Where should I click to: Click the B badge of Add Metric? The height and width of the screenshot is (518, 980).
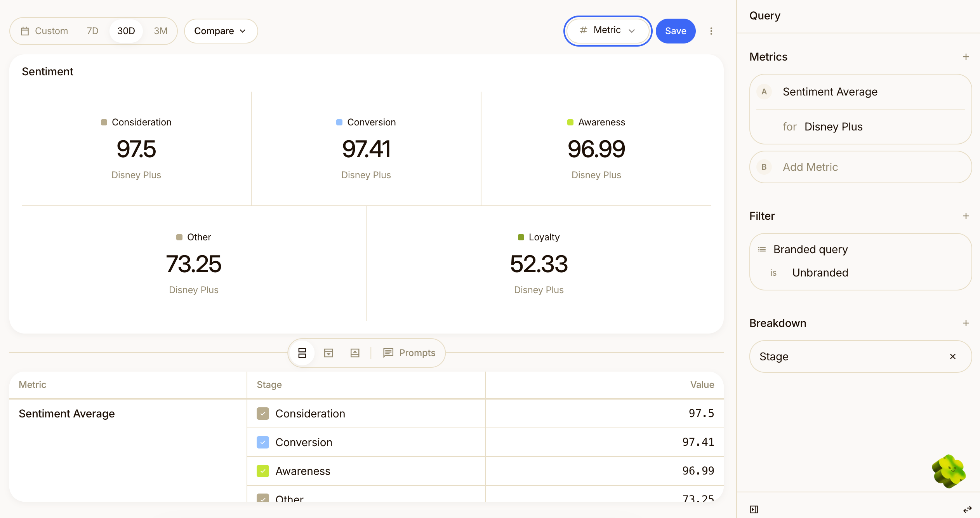764,167
